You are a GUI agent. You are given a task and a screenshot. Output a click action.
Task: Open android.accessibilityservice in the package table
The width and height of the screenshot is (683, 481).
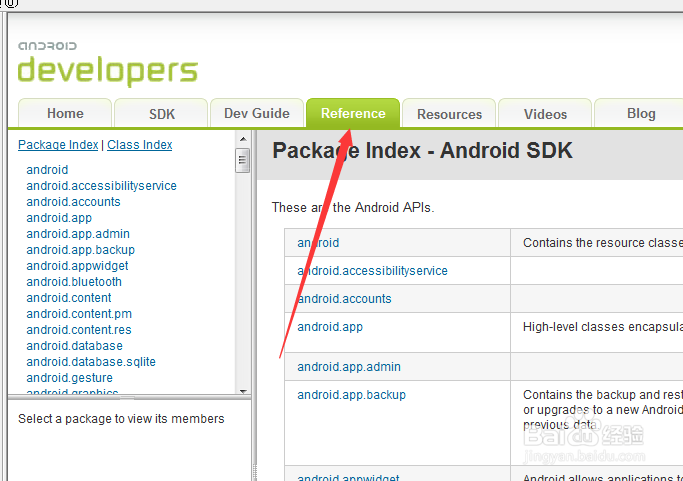pos(372,271)
